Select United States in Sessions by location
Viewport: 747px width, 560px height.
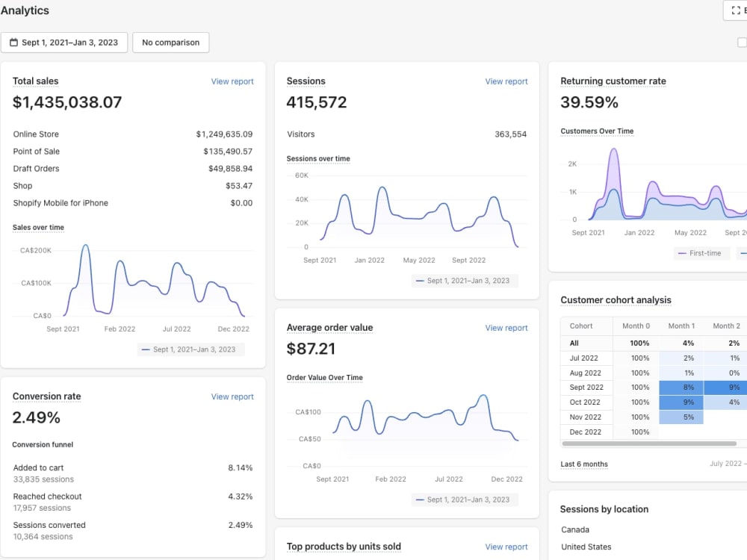tap(586, 547)
